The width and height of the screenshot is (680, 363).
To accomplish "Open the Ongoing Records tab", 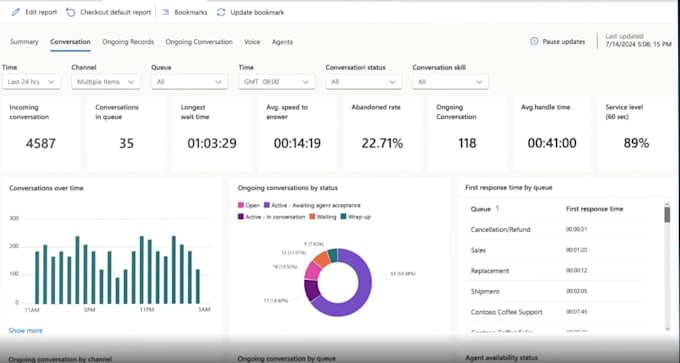I will (x=128, y=42).
